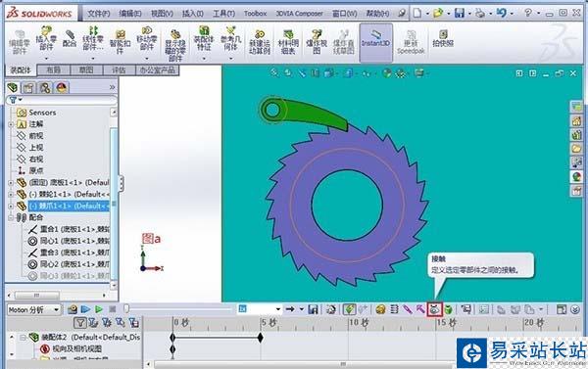This screenshot has height=369, width=588.
Task: Switch to the 办公室产品 tab
Action: 157,70
